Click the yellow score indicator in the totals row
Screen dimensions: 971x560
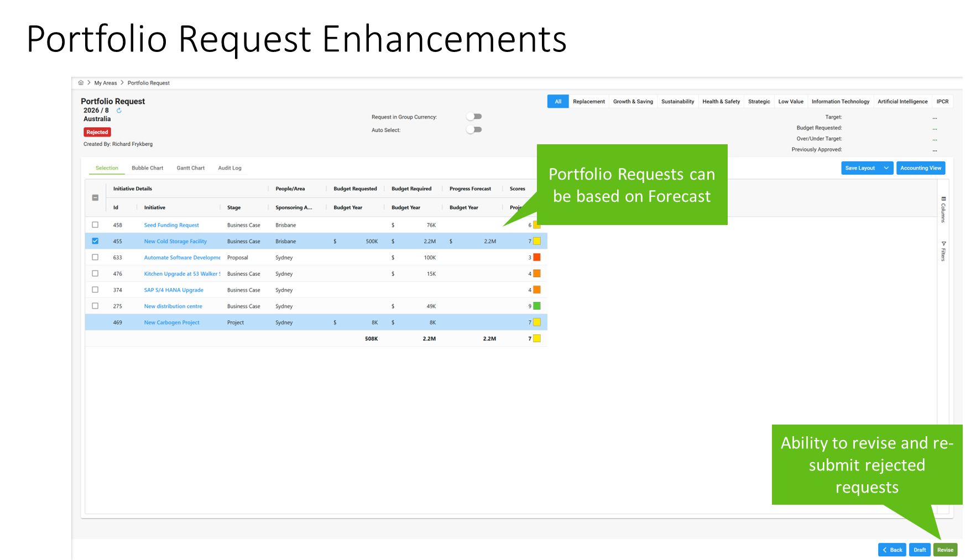536,339
